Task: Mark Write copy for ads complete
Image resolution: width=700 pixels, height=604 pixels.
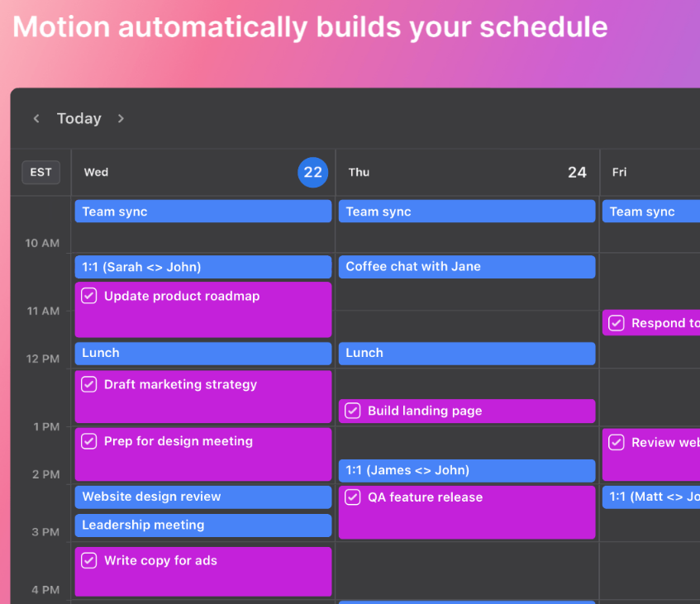Action: click(89, 560)
